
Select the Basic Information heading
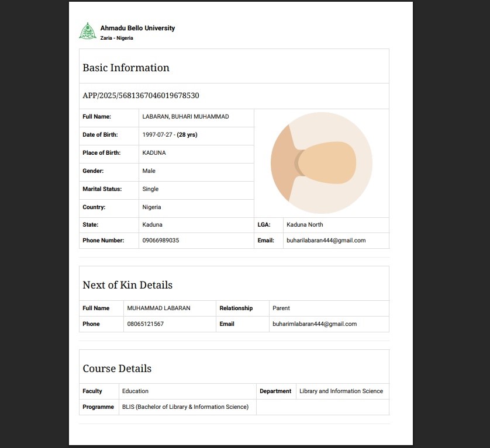point(126,68)
